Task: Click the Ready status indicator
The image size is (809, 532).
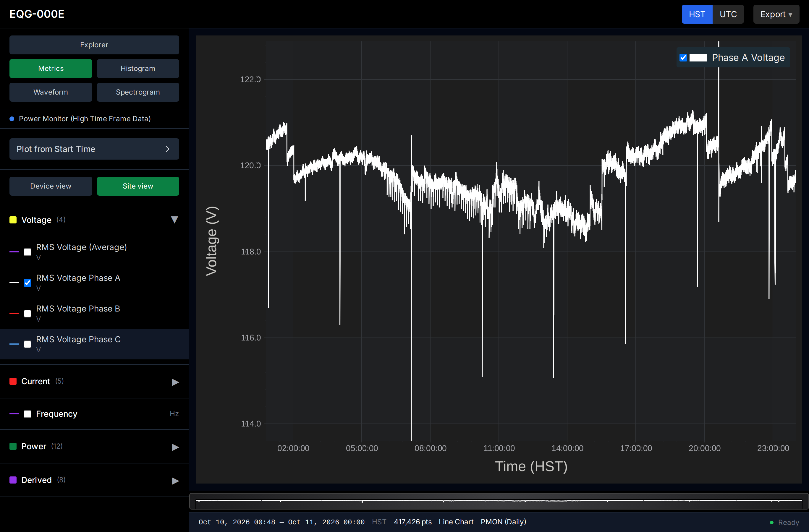Action: (x=784, y=522)
